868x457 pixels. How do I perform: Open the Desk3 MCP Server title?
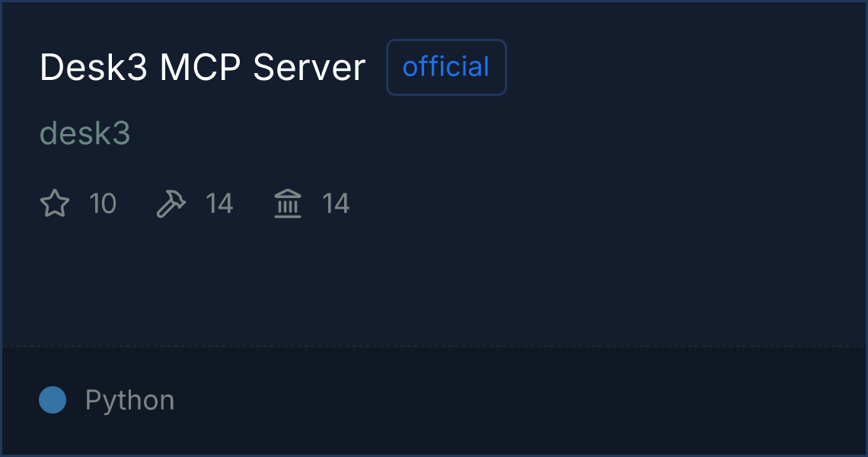(203, 68)
